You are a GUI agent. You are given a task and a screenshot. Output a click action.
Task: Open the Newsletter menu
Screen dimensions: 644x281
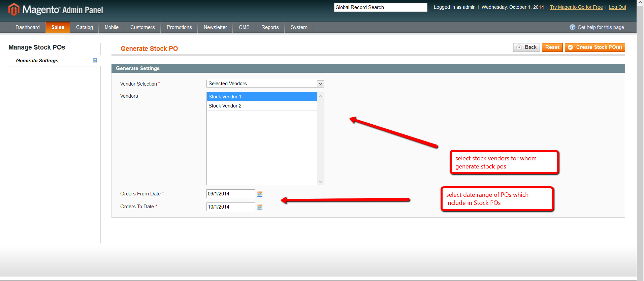pos(215,27)
